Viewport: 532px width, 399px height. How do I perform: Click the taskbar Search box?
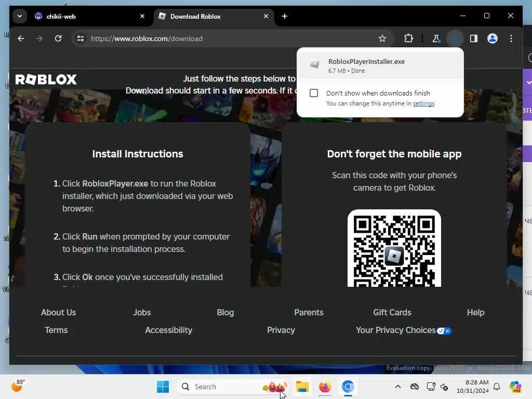click(232, 387)
